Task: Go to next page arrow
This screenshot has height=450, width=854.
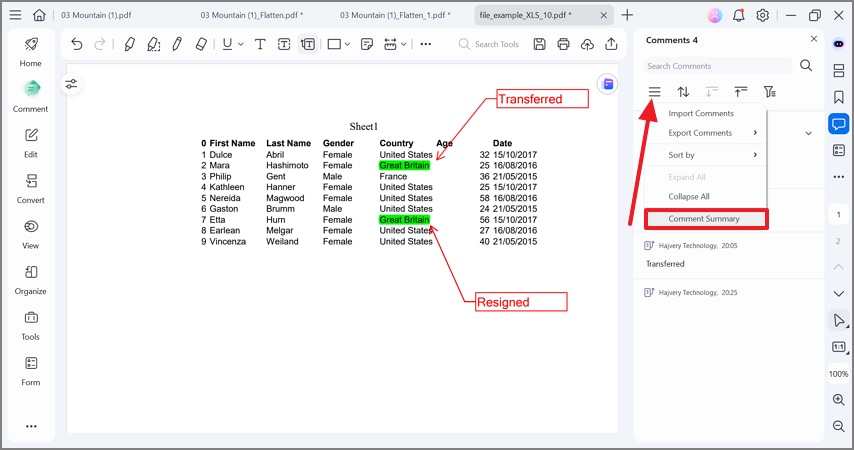Action: tap(839, 294)
